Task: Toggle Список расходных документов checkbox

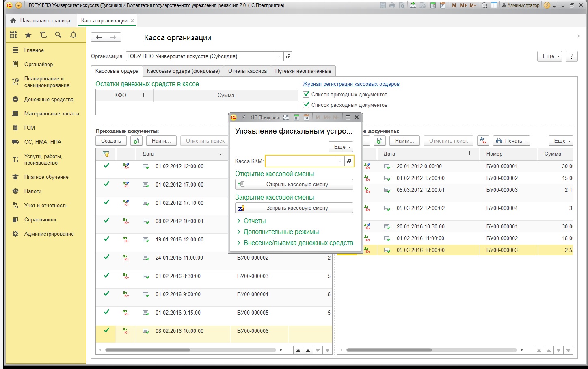Action: (x=307, y=105)
